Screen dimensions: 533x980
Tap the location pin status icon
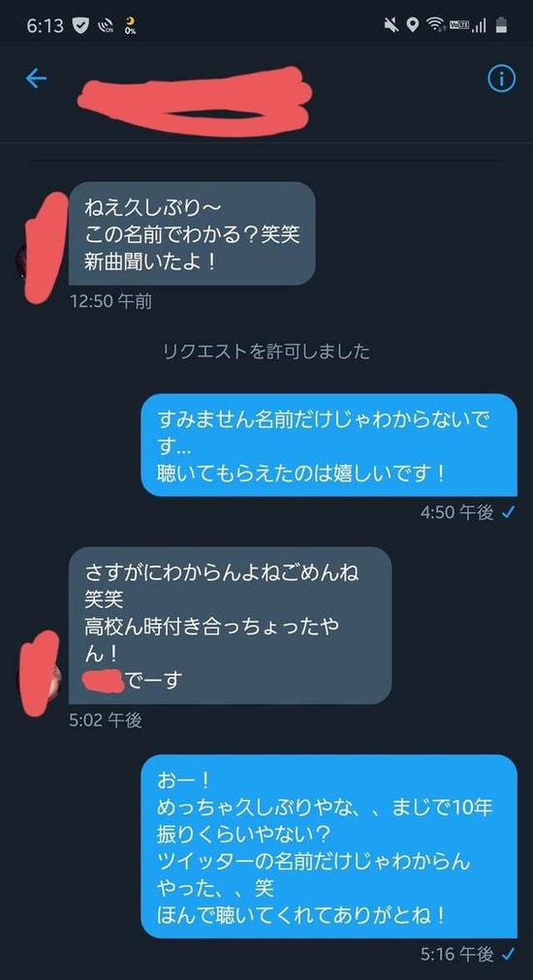click(x=412, y=25)
